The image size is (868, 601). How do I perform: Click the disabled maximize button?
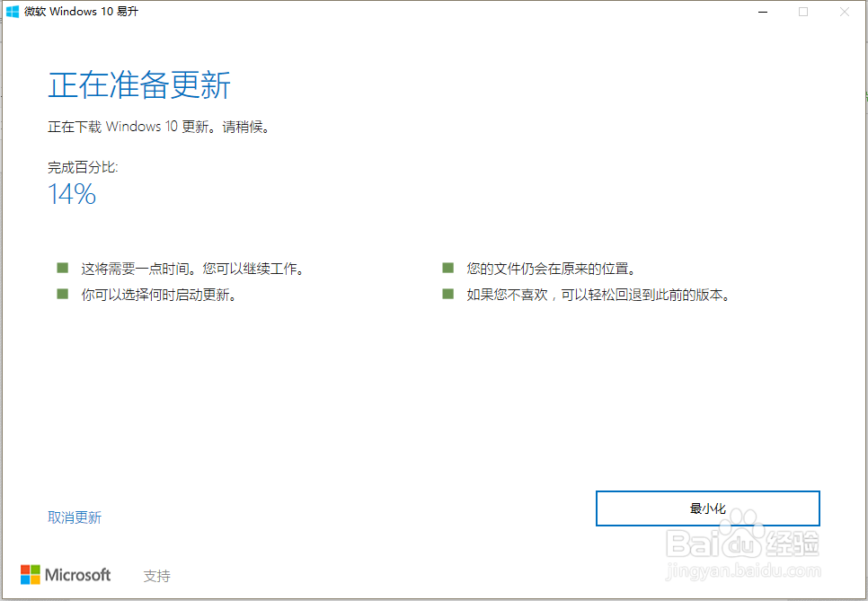(803, 12)
